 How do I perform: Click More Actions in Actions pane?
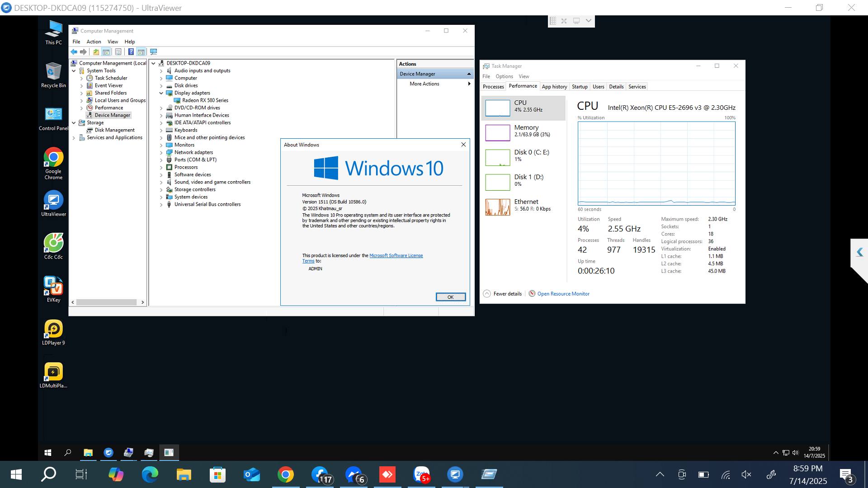click(x=425, y=84)
